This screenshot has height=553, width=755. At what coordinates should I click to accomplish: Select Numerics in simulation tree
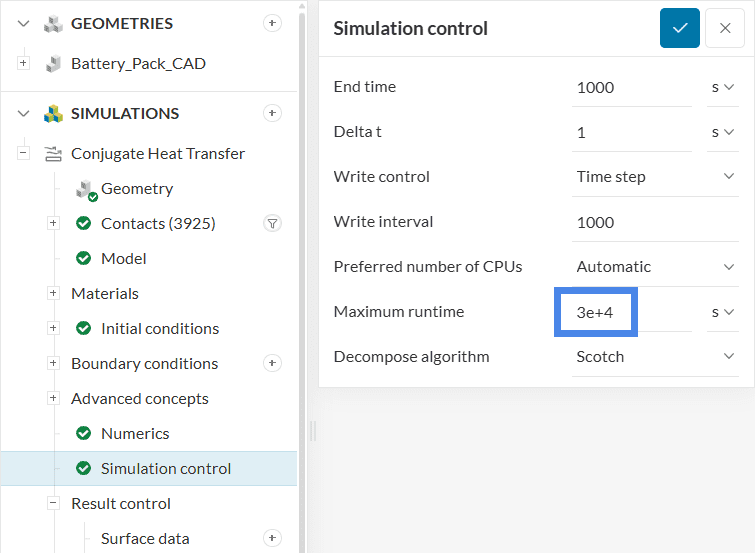tap(135, 433)
